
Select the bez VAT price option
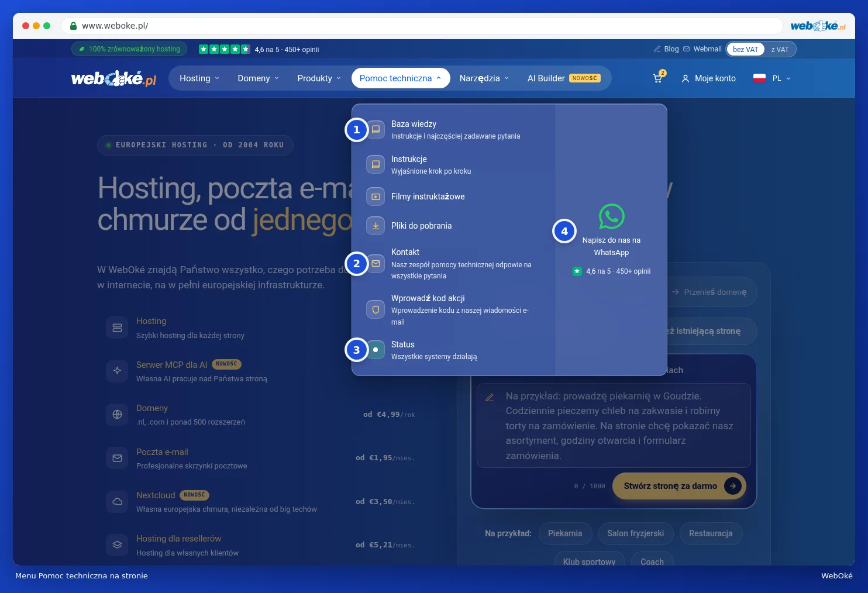(x=745, y=49)
